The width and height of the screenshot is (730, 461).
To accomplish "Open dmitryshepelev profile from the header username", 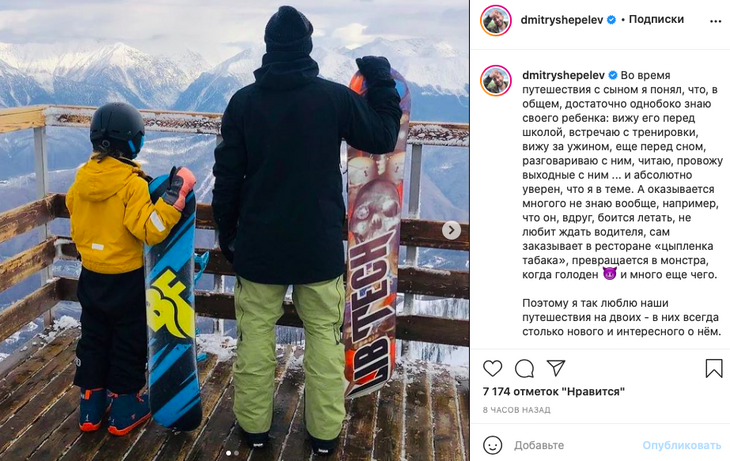I will click(x=562, y=20).
